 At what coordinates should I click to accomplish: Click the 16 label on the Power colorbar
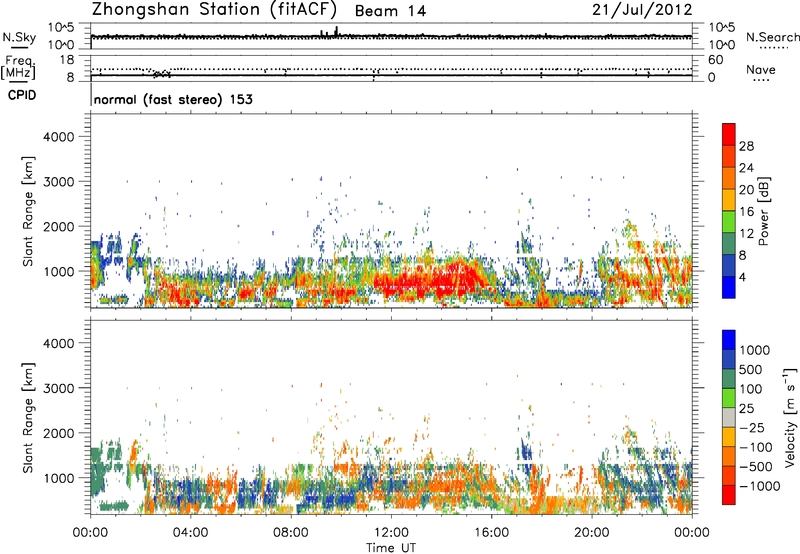746,212
